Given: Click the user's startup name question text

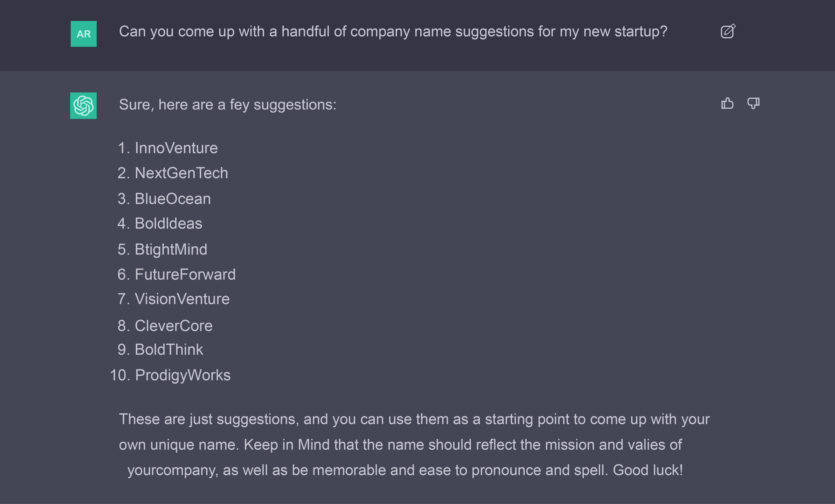Looking at the screenshot, I should 393,32.
